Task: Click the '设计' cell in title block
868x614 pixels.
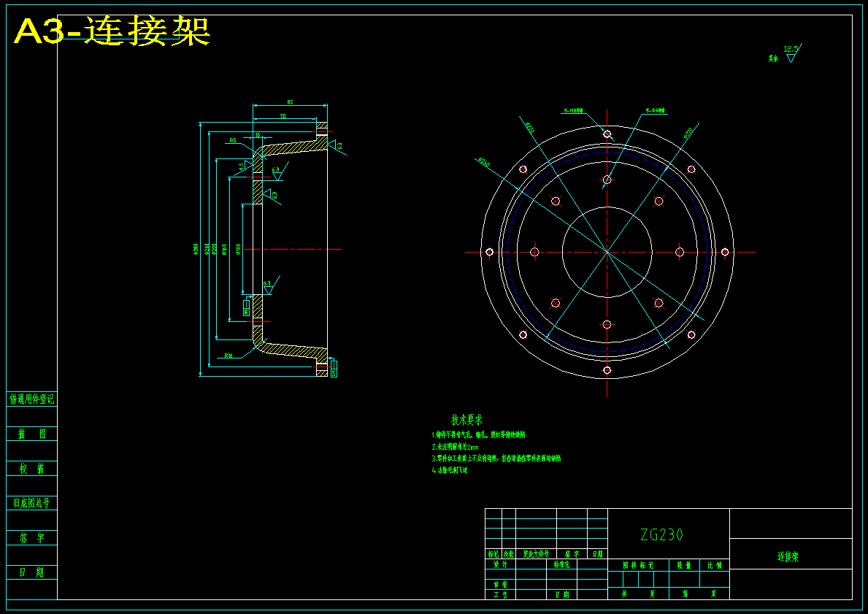Action: tap(500, 564)
